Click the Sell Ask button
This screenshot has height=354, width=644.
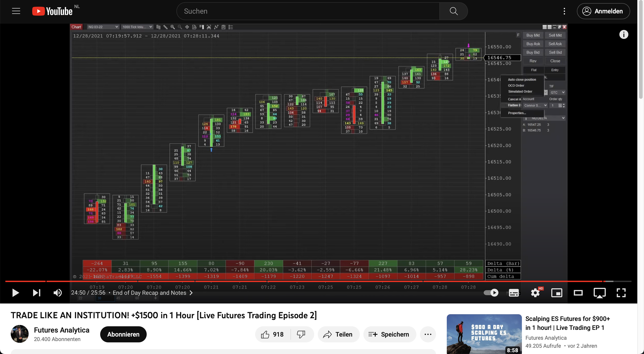coord(555,44)
